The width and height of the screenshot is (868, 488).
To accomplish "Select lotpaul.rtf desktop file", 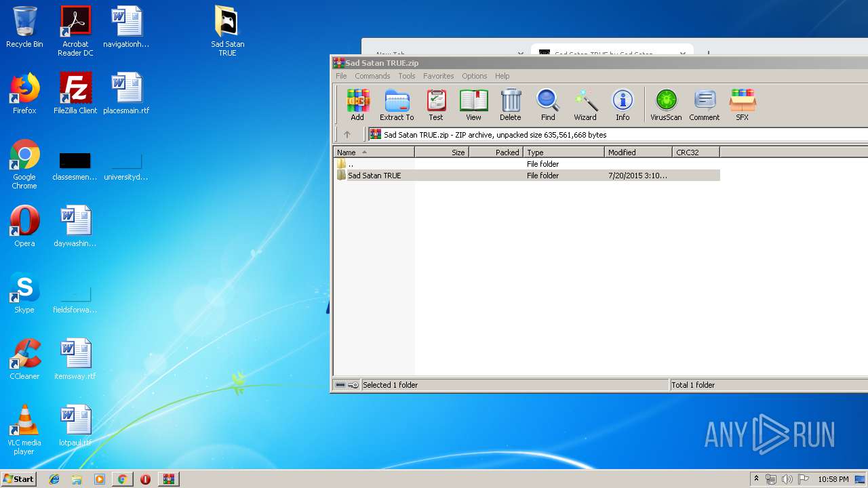I will pos(75,426).
